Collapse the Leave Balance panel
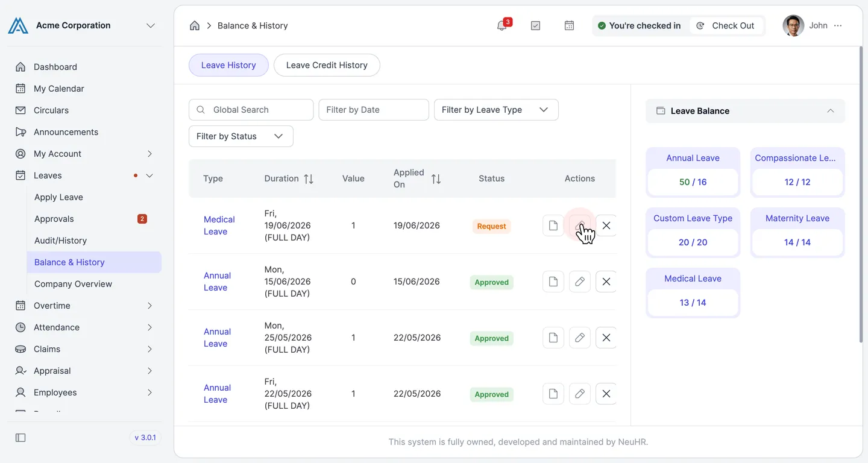Screen dimensions: 868x463 pyautogui.click(x=831, y=111)
